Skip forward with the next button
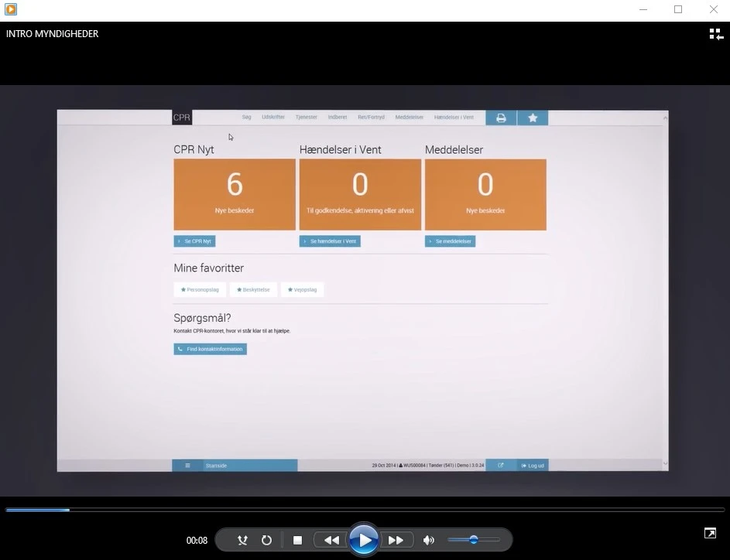Screen dimensions: 730x560 click(396, 541)
